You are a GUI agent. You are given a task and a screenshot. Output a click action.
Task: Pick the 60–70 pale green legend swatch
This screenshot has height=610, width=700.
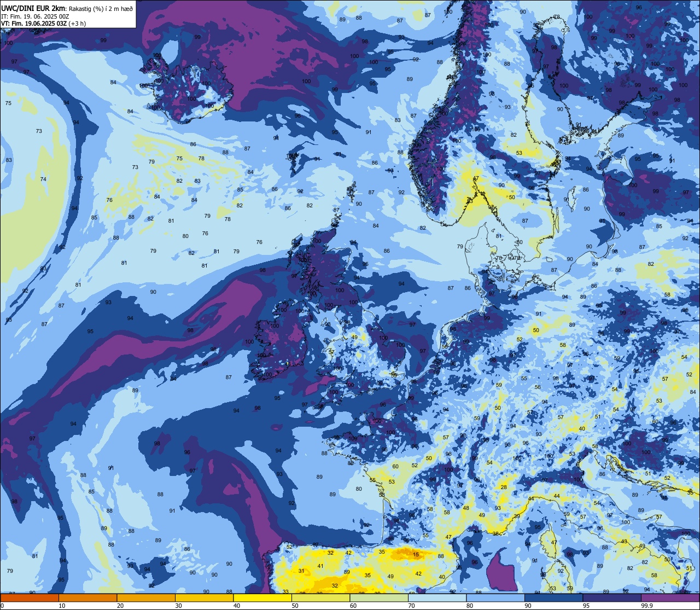(379, 597)
